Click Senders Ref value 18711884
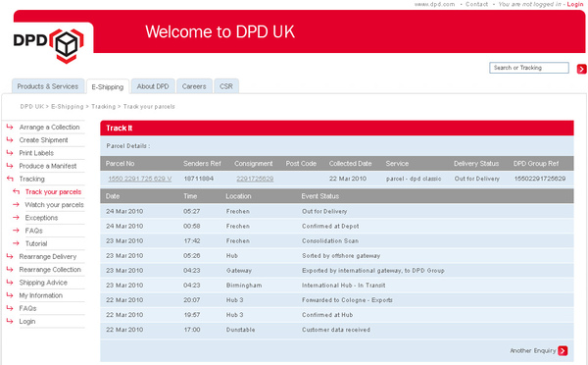The image size is (588, 365). [x=199, y=179]
